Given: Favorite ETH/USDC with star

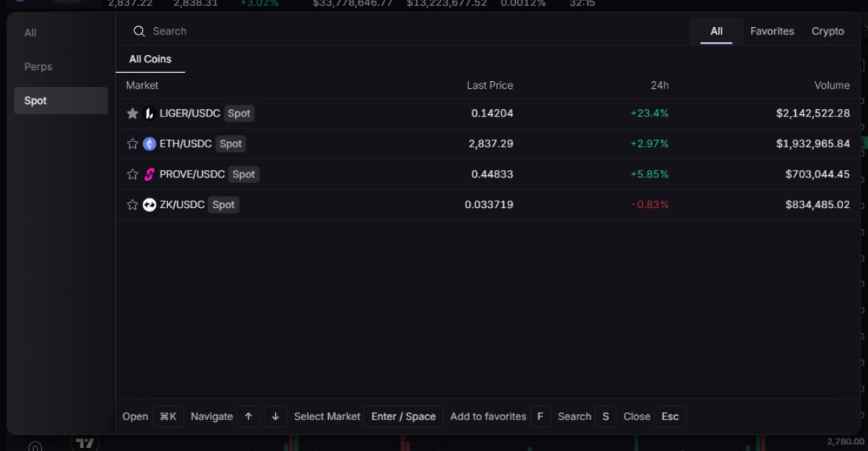Looking at the screenshot, I should coord(132,144).
